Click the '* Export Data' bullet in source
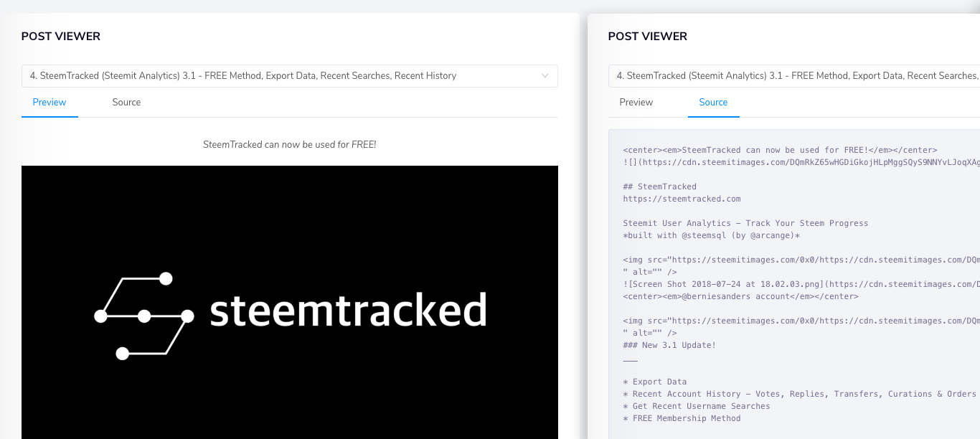 click(x=655, y=382)
